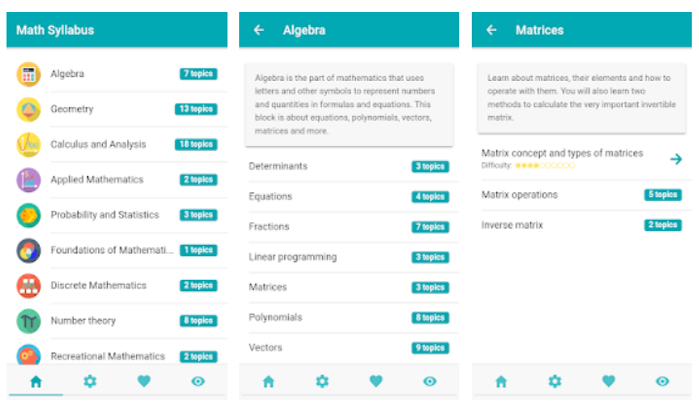Go back from the Matrices screen

point(491,30)
